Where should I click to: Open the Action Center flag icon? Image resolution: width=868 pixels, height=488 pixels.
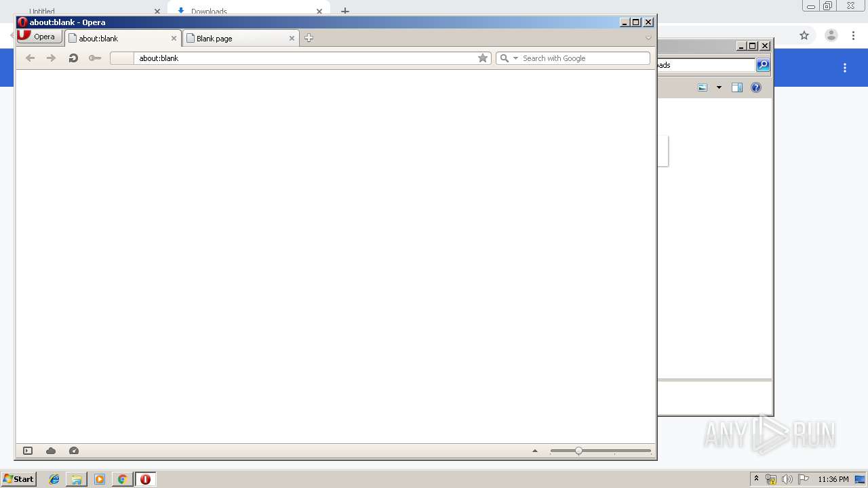(x=803, y=479)
